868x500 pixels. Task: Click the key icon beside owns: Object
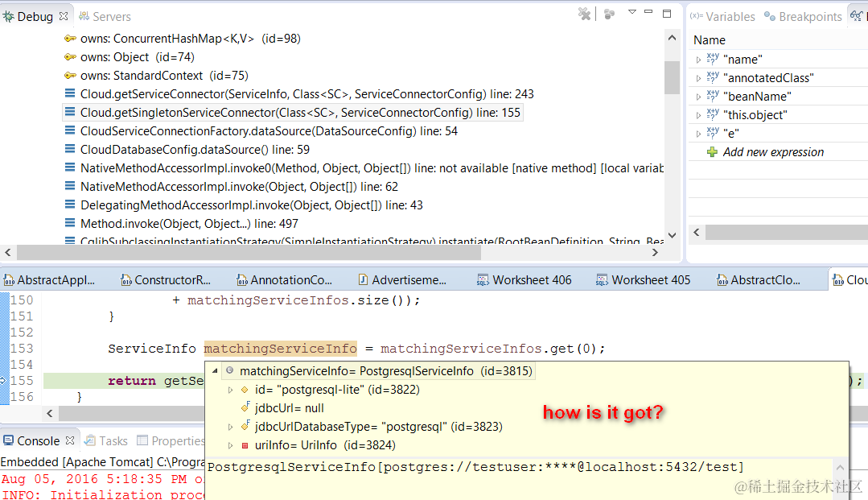(70, 56)
